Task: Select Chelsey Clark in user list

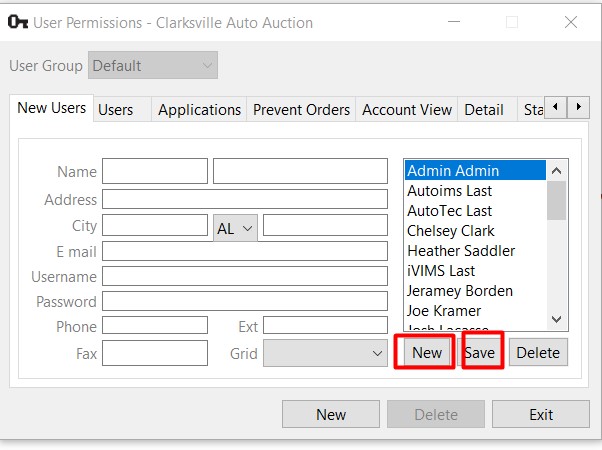Action: click(453, 231)
